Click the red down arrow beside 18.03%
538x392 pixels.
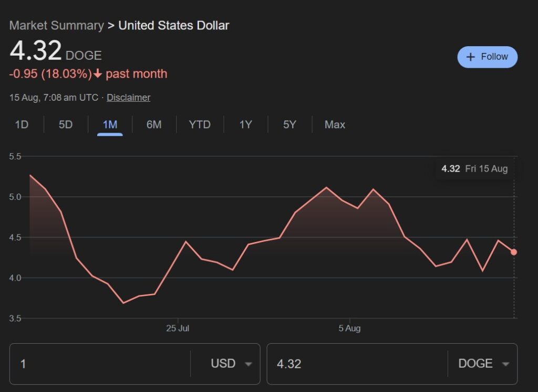coord(98,73)
